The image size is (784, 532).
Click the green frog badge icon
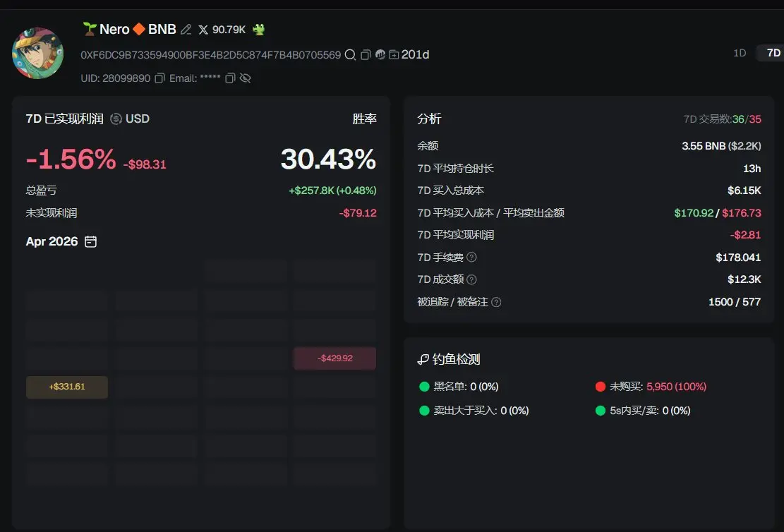point(258,30)
